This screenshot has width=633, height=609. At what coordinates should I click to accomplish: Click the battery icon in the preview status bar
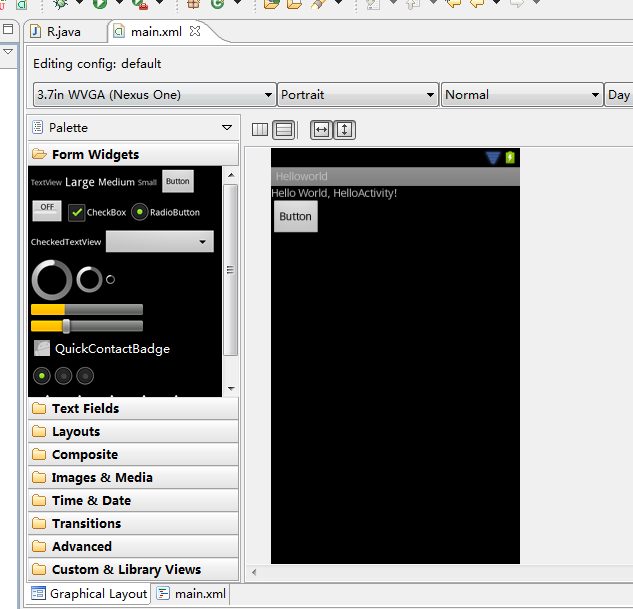pyautogui.click(x=510, y=157)
